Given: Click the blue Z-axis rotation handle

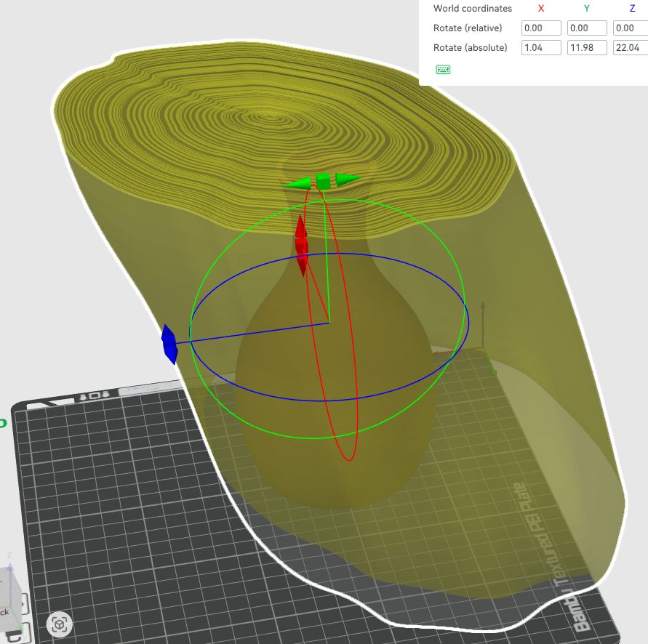Looking at the screenshot, I should [x=169, y=344].
